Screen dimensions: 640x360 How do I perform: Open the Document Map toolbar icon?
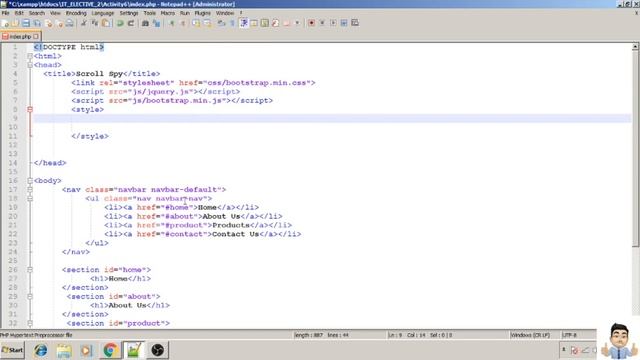265,23
